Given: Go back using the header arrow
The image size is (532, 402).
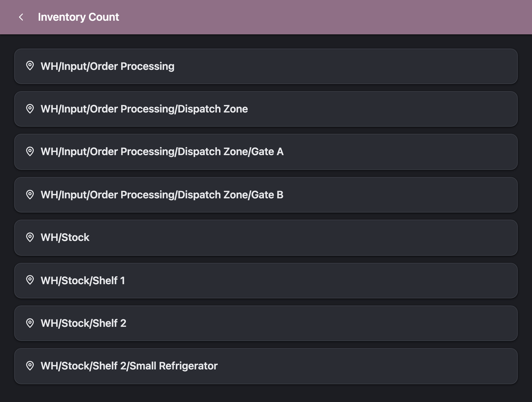Looking at the screenshot, I should click(21, 17).
